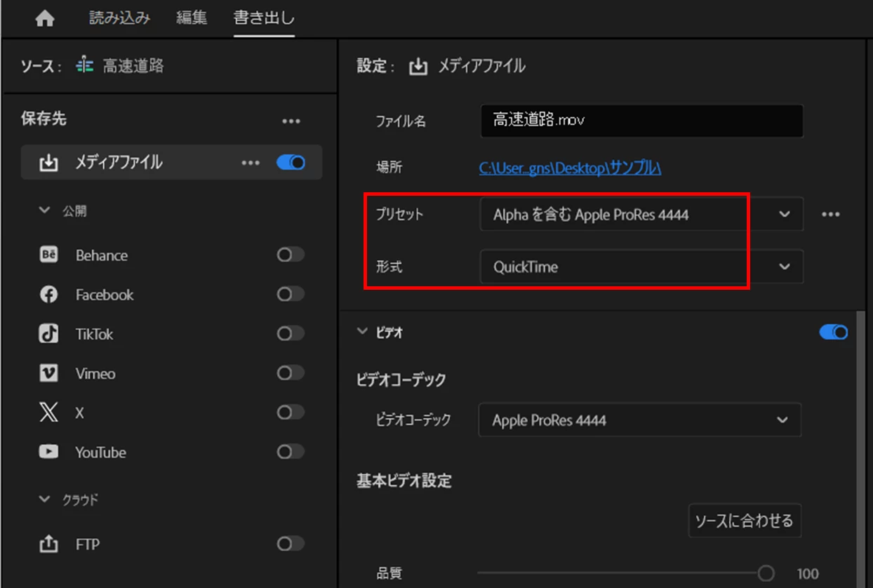Open the output location path link
The height and width of the screenshot is (588, 873).
click(x=571, y=168)
